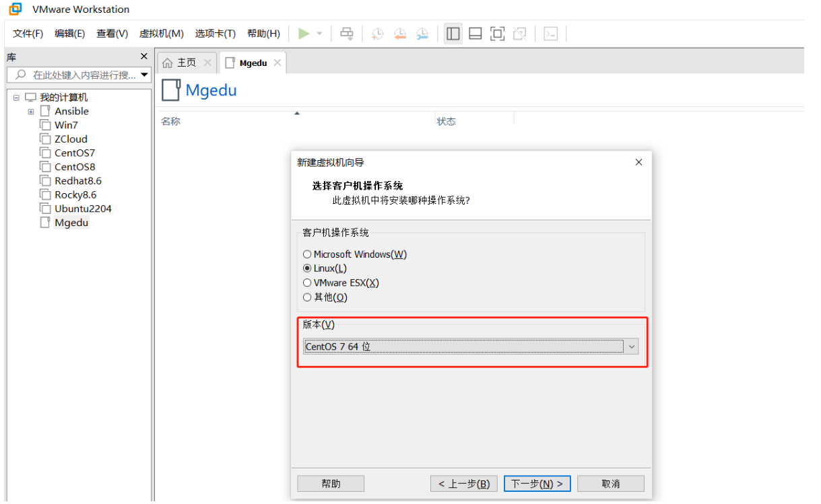Open the power options dropdown arrow beside play
The image size is (821, 504).
click(x=319, y=34)
